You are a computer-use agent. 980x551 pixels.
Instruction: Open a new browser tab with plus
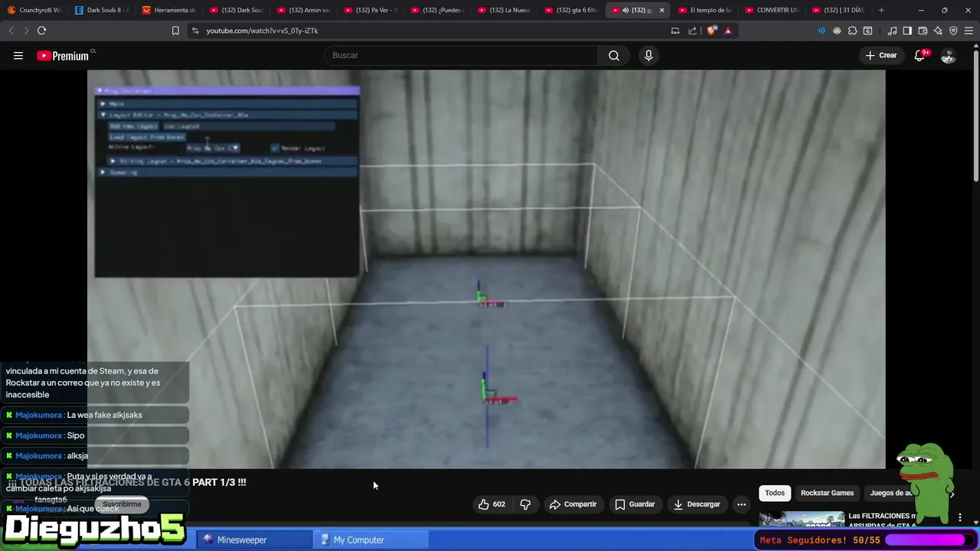click(x=881, y=10)
